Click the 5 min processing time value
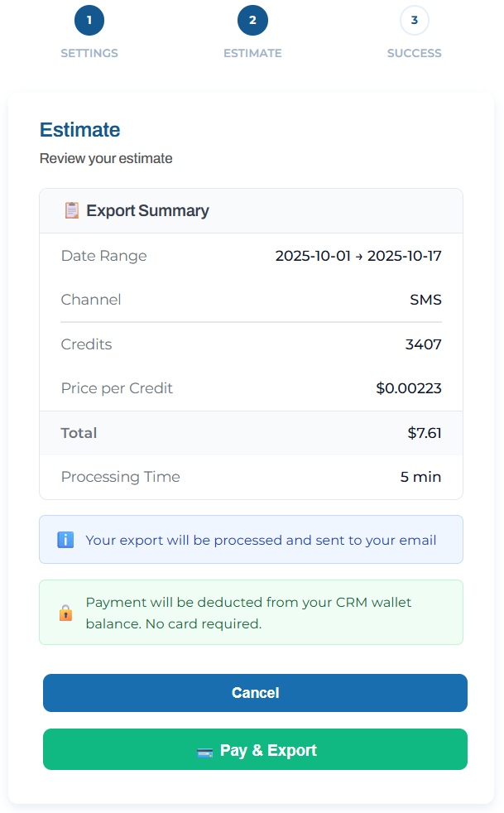This screenshot has width=504, height=813. pos(420,477)
